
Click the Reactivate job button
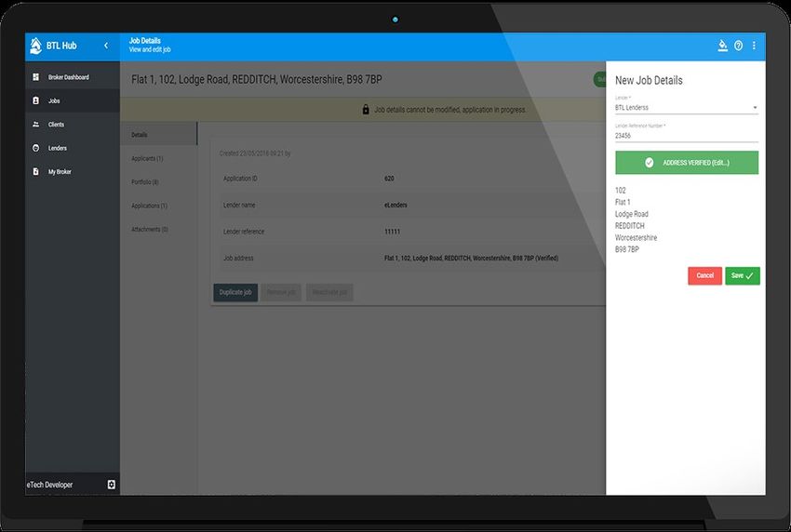pos(329,292)
